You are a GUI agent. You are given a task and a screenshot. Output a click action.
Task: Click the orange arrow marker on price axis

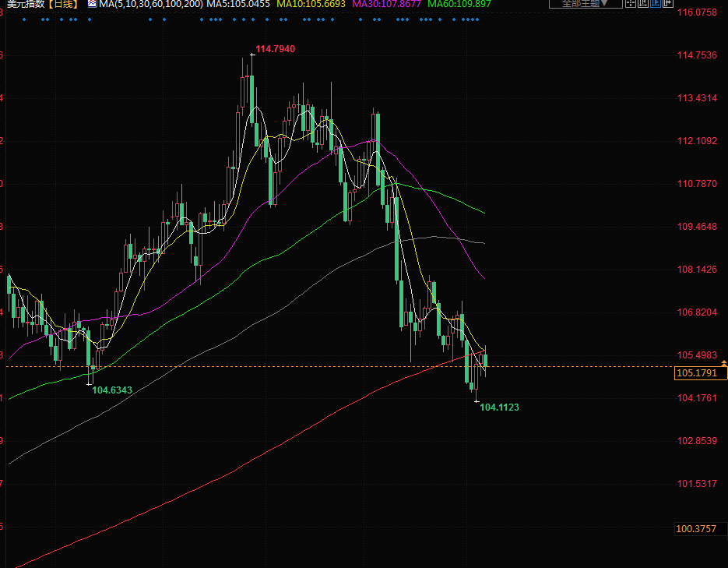point(724,363)
